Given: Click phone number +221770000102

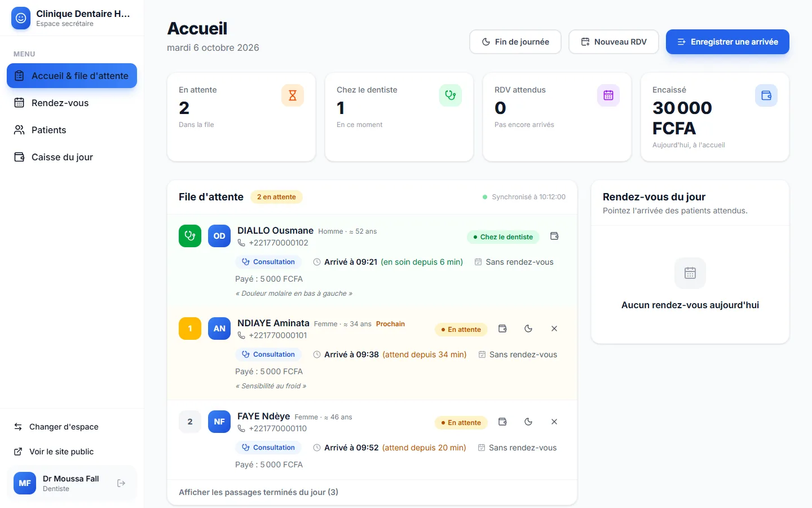Looking at the screenshot, I should (279, 243).
